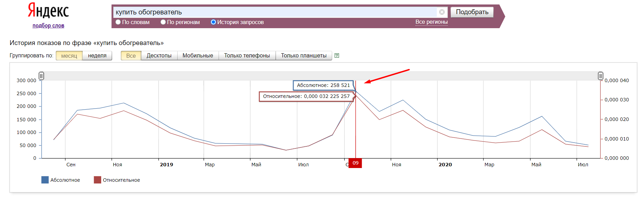
Task: Select the 'История запросов' radio button
Action: pyautogui.click(x=213, y=22)
